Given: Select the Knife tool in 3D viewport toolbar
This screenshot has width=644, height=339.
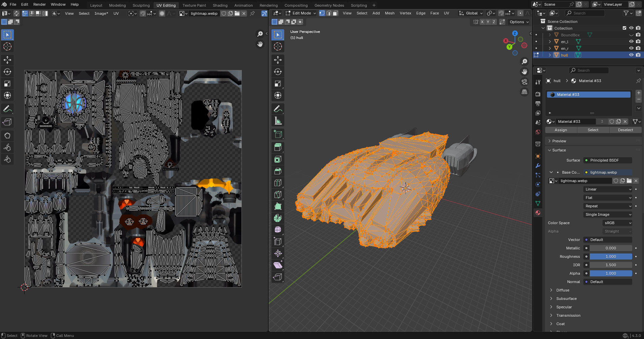Looking at the screenshot, I should coord(278,195).
